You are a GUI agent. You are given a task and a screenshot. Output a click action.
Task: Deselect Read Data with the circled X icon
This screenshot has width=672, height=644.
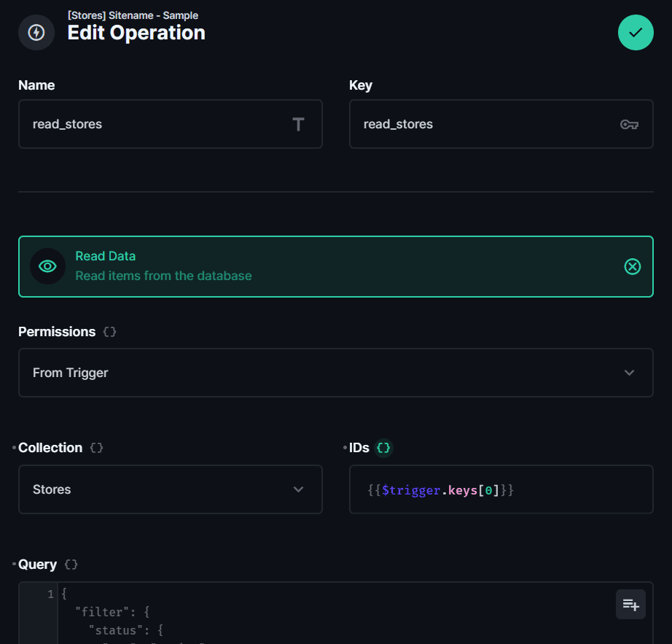633,267
